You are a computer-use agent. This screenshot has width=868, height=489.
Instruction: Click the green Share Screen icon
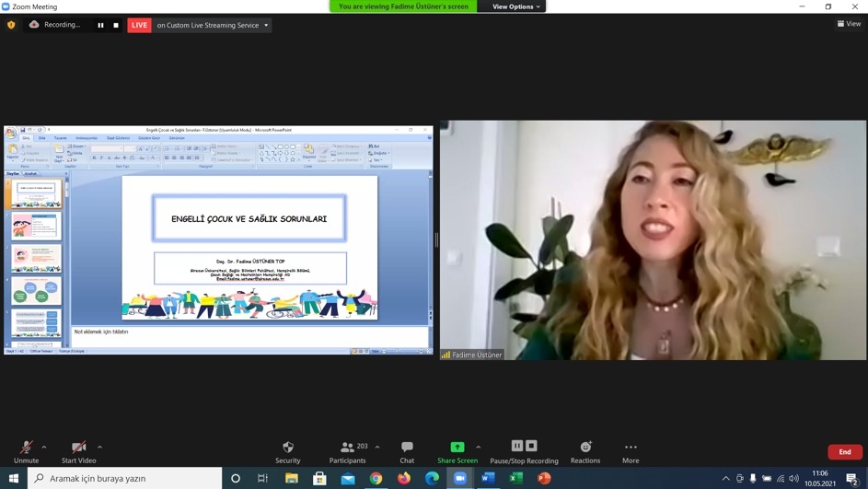457,448
